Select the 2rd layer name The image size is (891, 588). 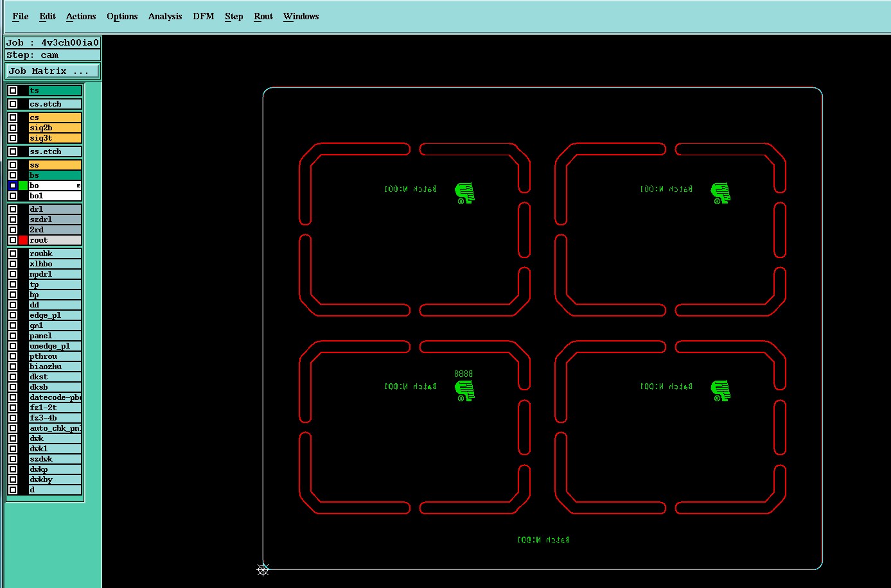click(x=55, y=230)
